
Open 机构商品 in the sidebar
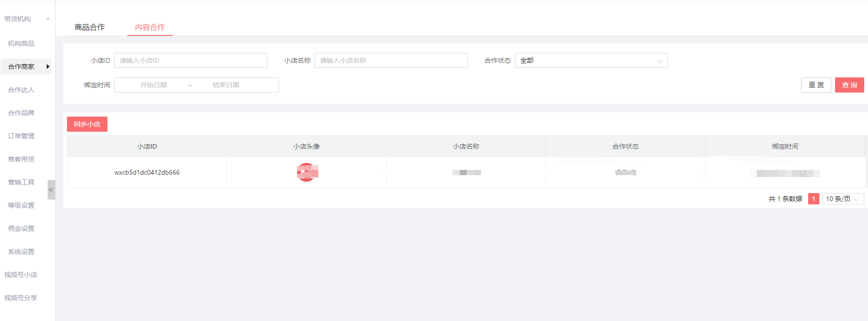point(21,43)
